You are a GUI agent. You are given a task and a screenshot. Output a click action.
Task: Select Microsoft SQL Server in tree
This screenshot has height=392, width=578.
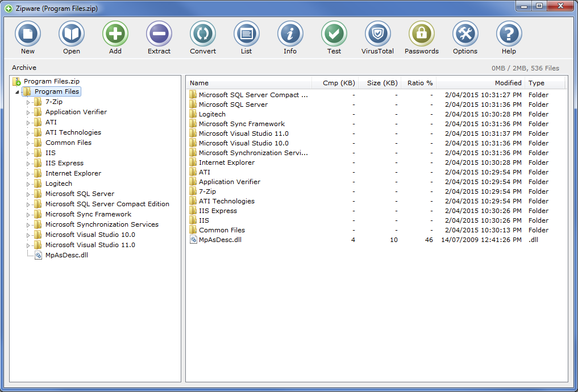(x=80, y=194)
